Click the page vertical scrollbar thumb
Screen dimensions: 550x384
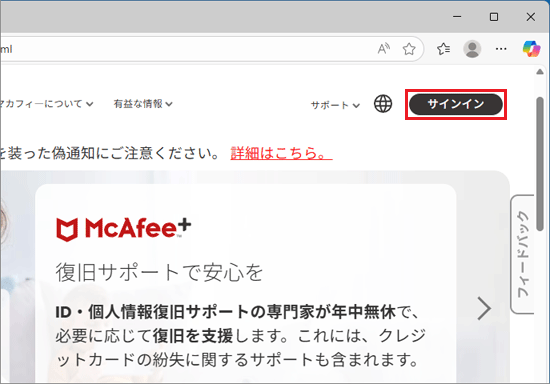540,164
